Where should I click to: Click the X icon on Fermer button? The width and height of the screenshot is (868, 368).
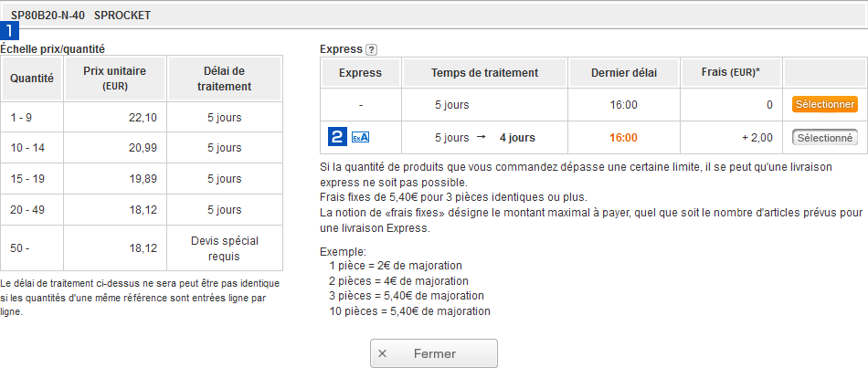click(382, 353)
